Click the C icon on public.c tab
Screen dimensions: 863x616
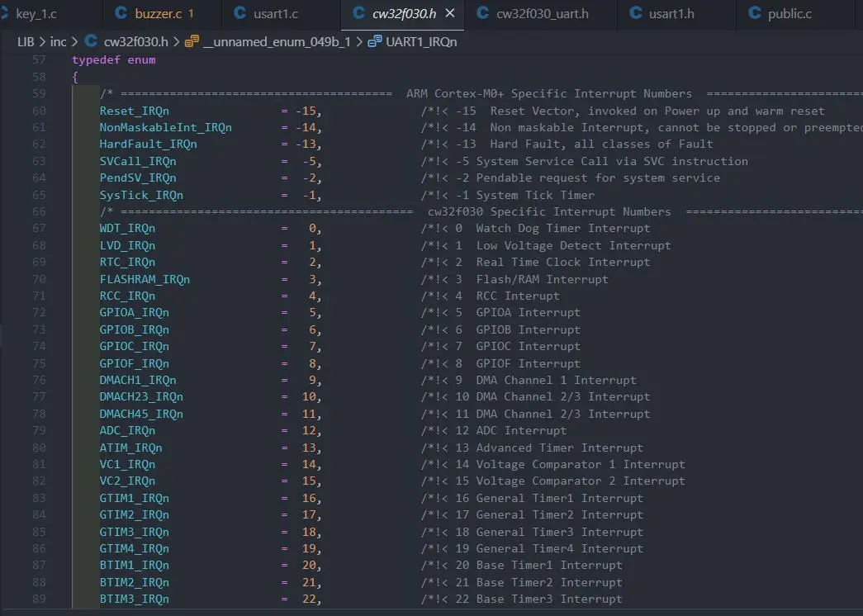point(753,13)
